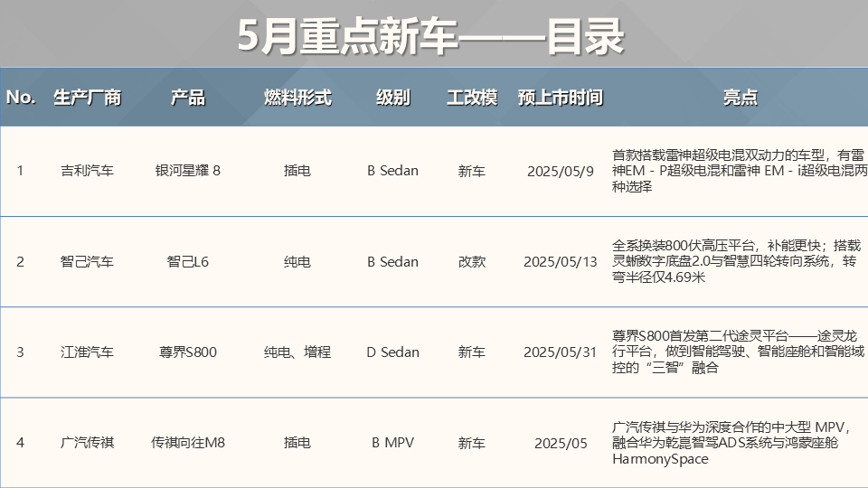
Task: Click the '传祺向往M8' product cell
Action: [188, 443]
